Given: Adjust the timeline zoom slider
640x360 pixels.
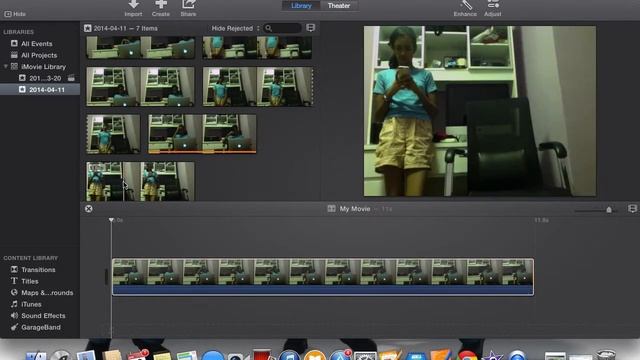Looking at the screenshot, I should point(609,210).
